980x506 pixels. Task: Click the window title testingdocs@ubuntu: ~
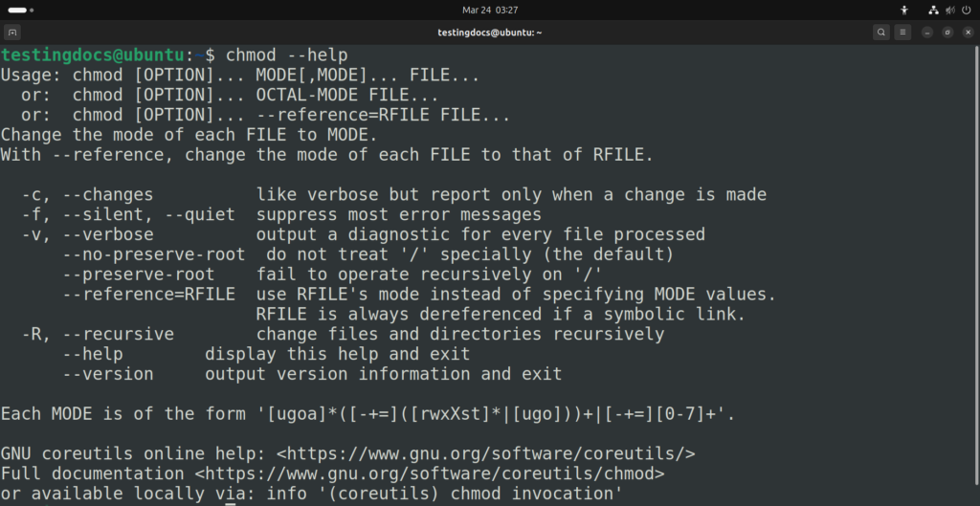pyautogui.click(x=489, y=32)
